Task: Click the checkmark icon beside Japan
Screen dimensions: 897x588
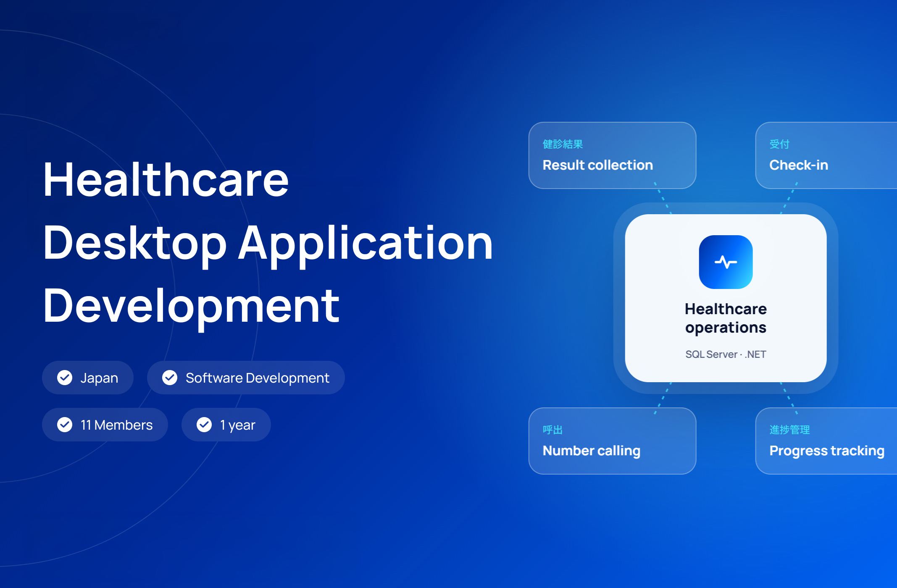Action: coord(65,378)
